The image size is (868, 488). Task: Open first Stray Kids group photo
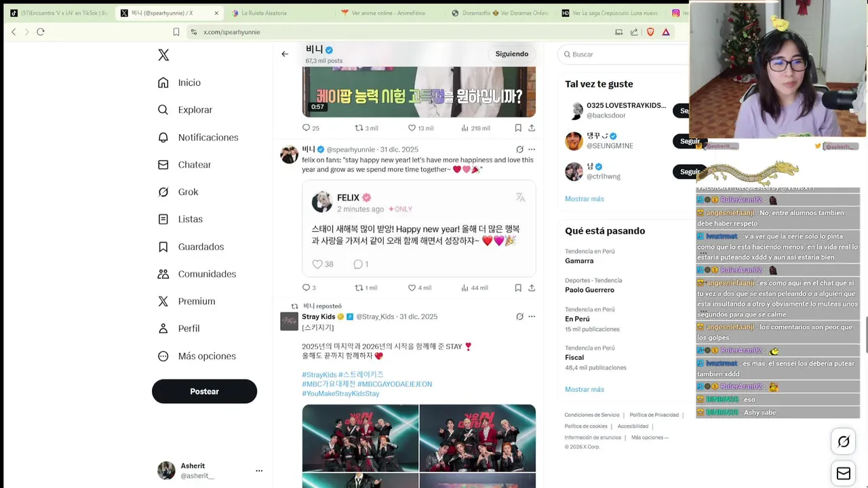tap(360, 438)
